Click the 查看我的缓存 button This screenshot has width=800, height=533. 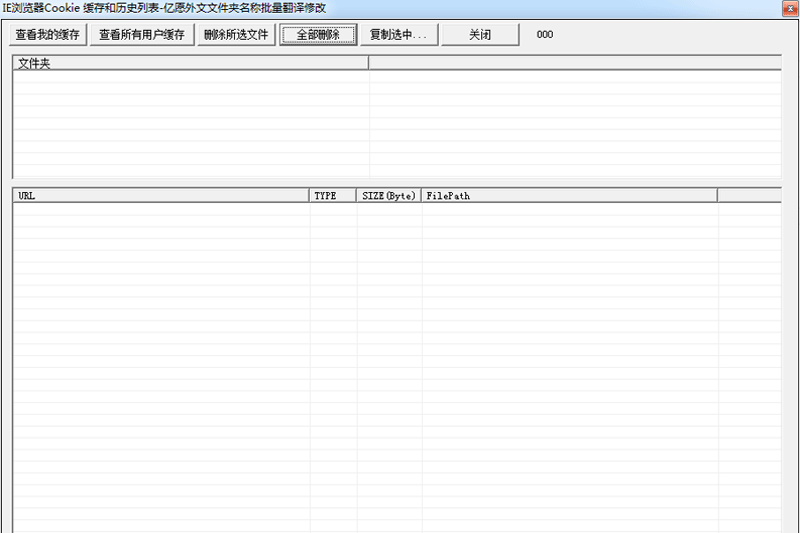click(48, 35)
